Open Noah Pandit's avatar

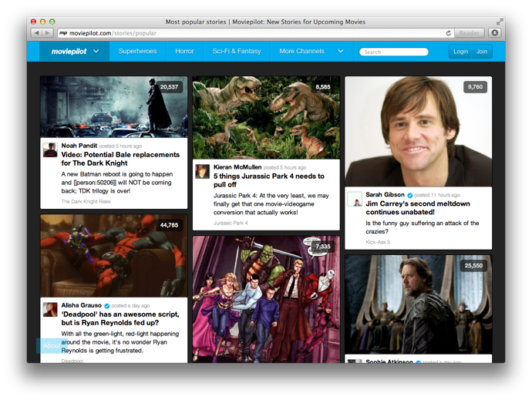point(50,150)
